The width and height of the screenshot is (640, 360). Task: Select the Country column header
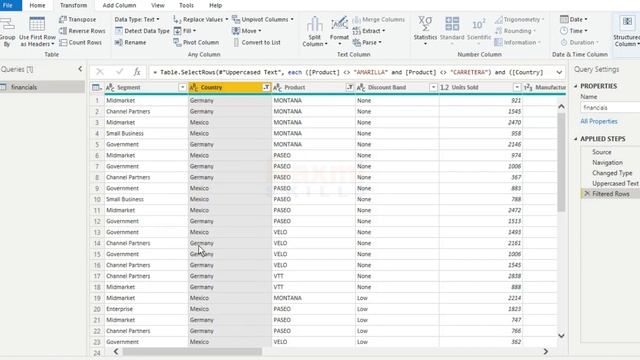click(230, 87)
